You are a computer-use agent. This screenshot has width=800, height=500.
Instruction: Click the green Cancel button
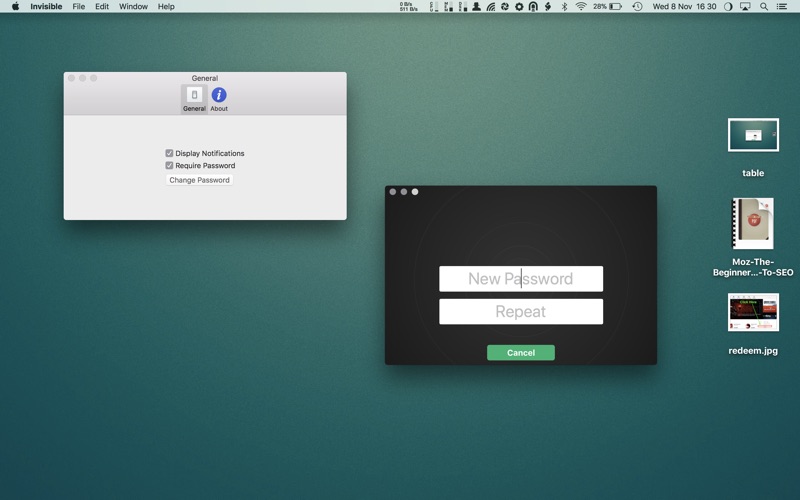pyautogui.click(x=520, y=353)
